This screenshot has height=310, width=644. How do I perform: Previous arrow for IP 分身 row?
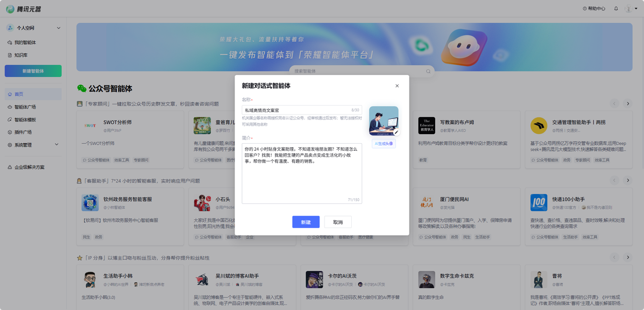click(615, 257)
